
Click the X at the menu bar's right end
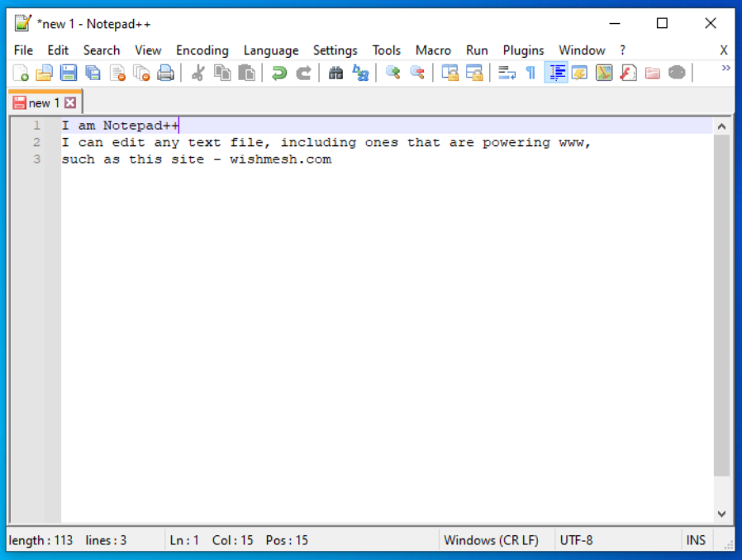pyautogui.click(x=724, y=50)
